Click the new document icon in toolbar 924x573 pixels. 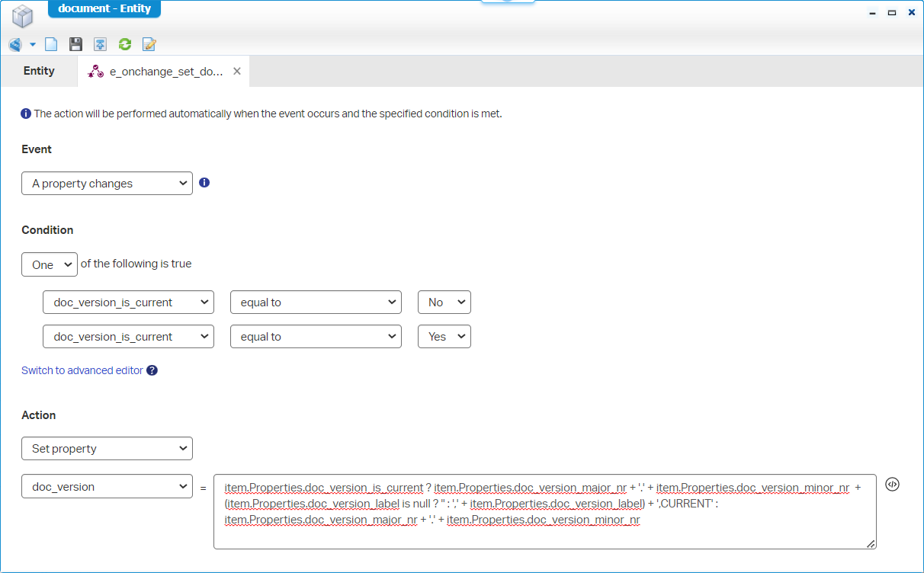coord(51,44)
